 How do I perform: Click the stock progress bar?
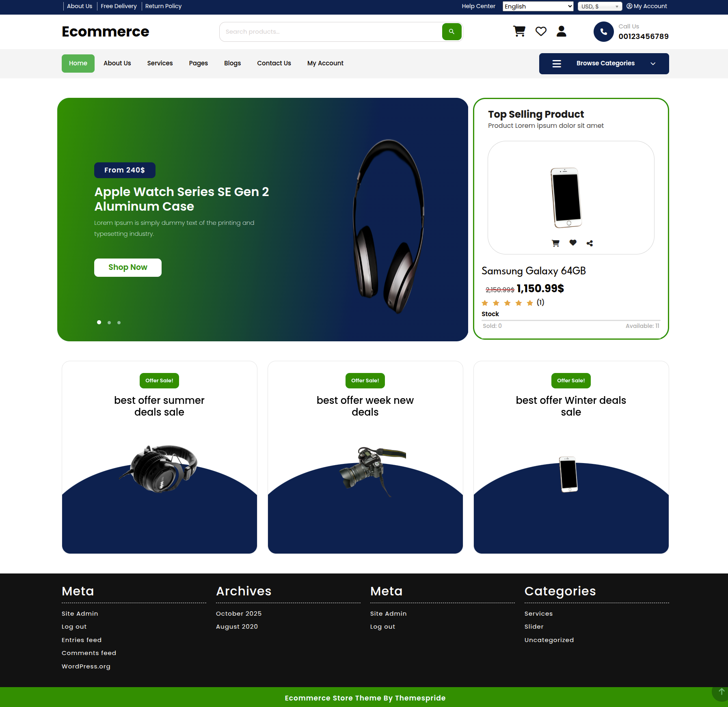pos(571,321)
